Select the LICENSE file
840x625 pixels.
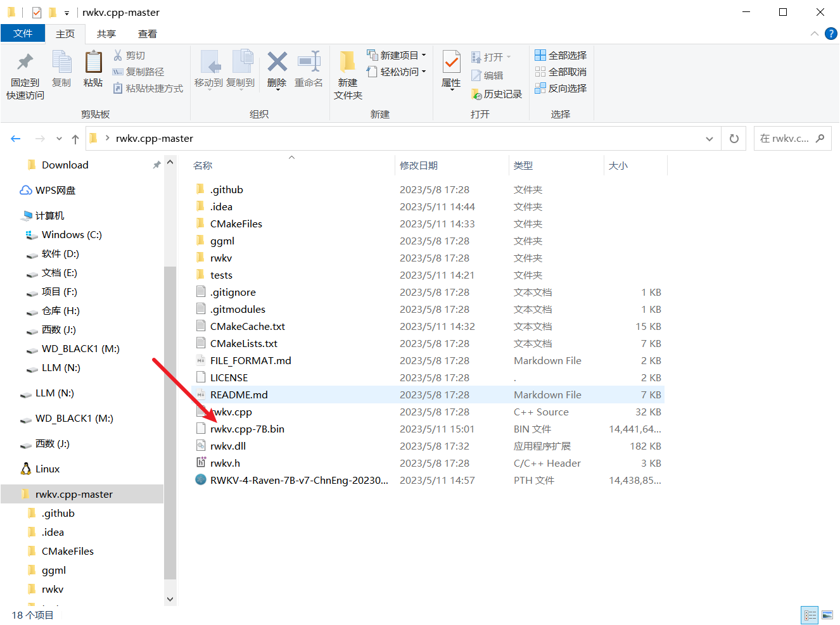[229, 377]
